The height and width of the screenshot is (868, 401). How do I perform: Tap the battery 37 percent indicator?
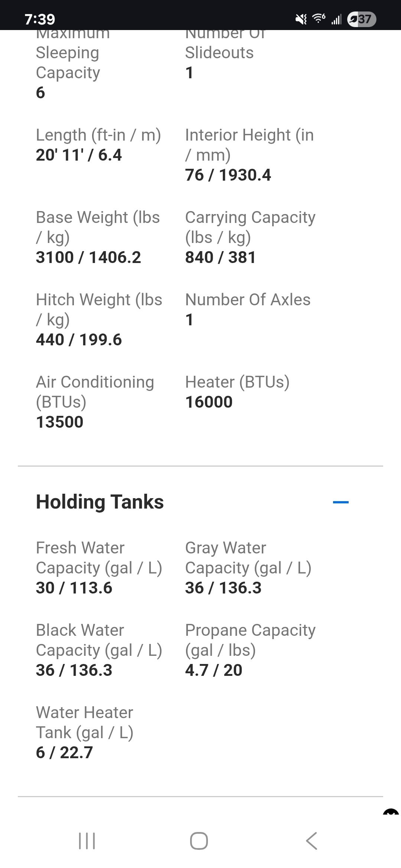[362, 19]
